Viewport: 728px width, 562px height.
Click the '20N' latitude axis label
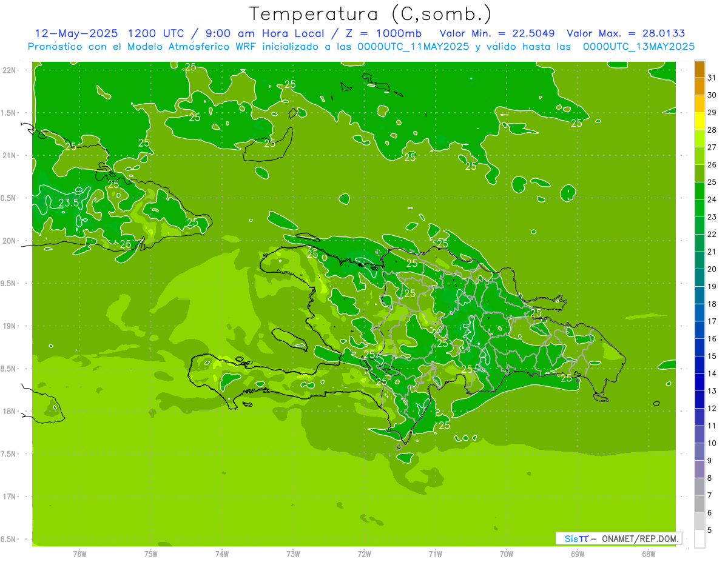[8, 241]
